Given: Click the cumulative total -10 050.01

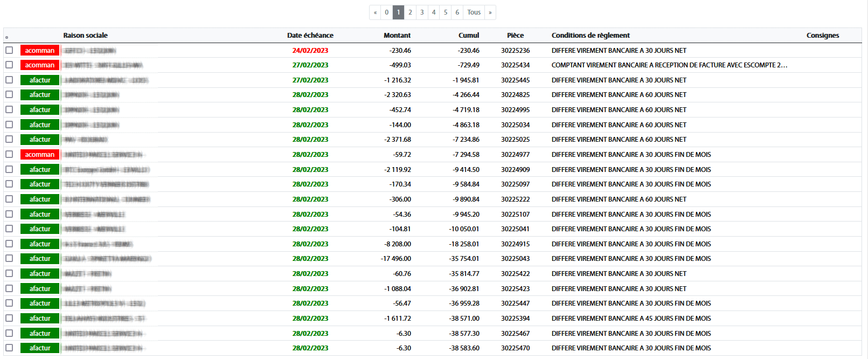Looking at the screenshot, I should (464, 229).
